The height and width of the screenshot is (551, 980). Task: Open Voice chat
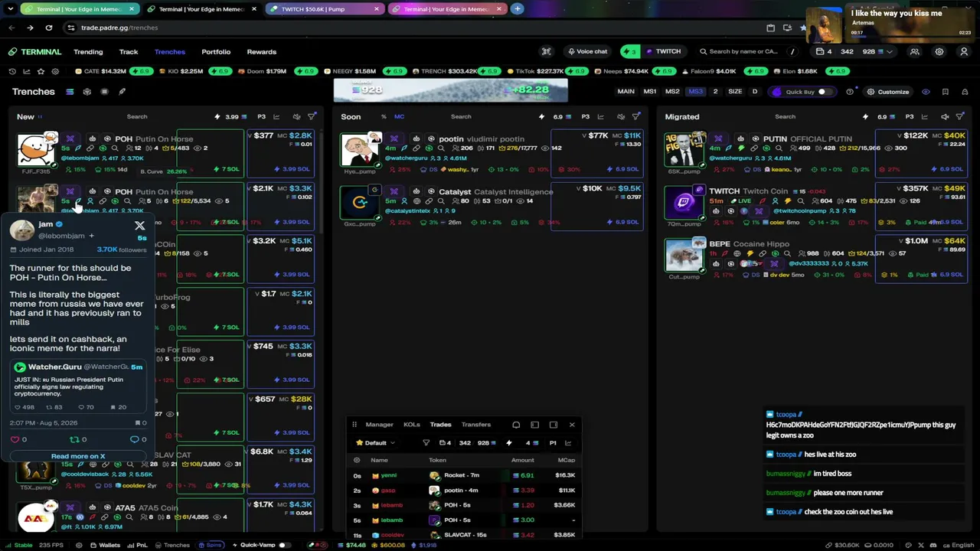587,52
